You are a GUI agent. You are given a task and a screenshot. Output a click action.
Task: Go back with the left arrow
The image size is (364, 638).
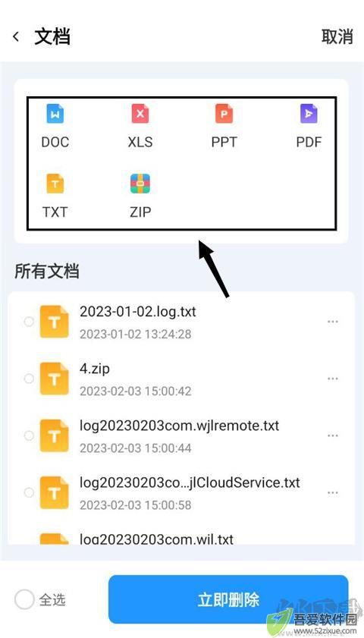coord(16,37)
